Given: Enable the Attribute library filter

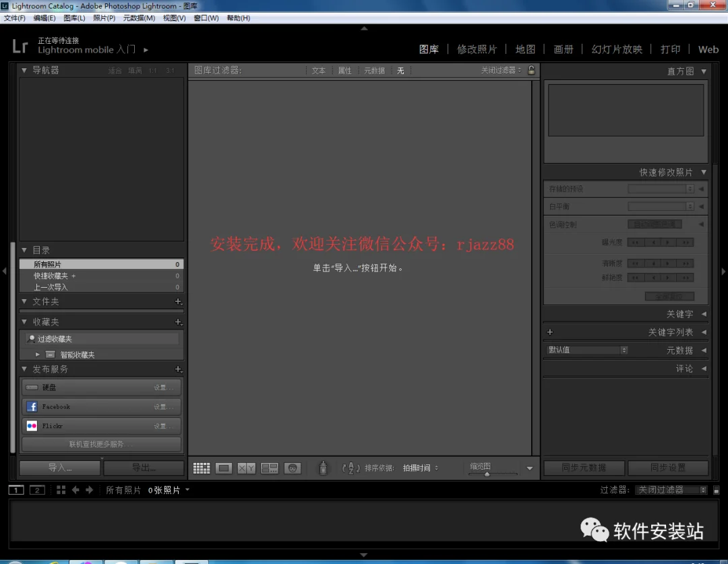Looking at the screenshot, I should click(344, 71).
